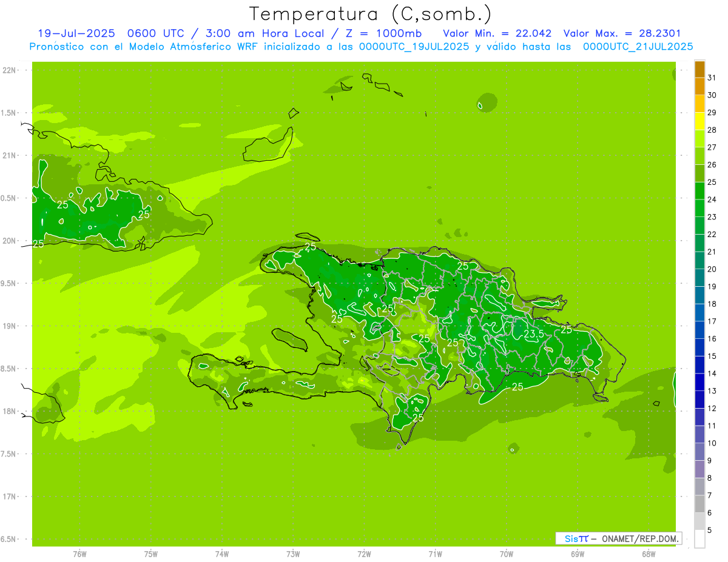Click the "19N" latitude axis label
Screen dimensions: 728x562
tap(9, 326)
